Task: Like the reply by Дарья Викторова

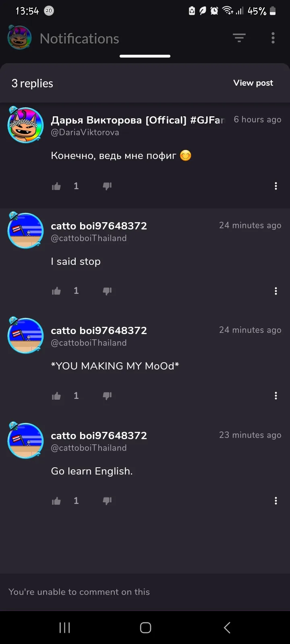Action: [x=56, y=186]
